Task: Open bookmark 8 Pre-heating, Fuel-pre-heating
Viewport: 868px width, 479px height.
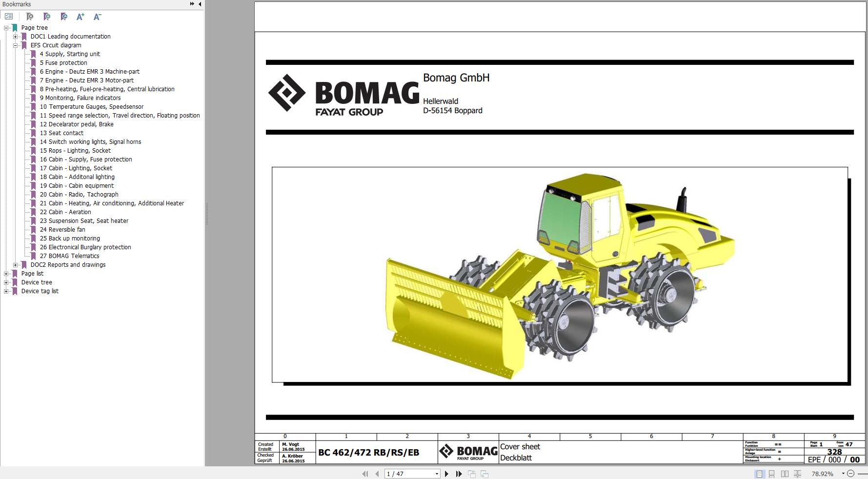Action: [x=107, y=89]
